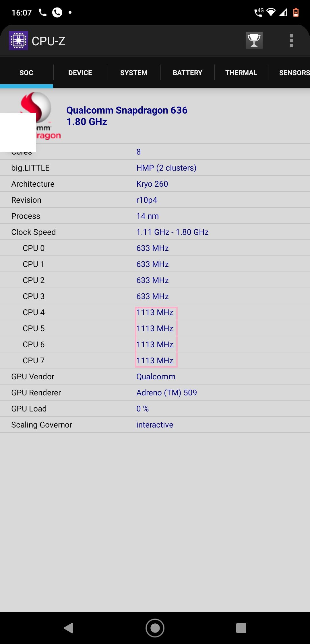The width and height of the screenshot is (310, 644).
Task: Open the BATTERY tab
Action: tap(187, 73)
